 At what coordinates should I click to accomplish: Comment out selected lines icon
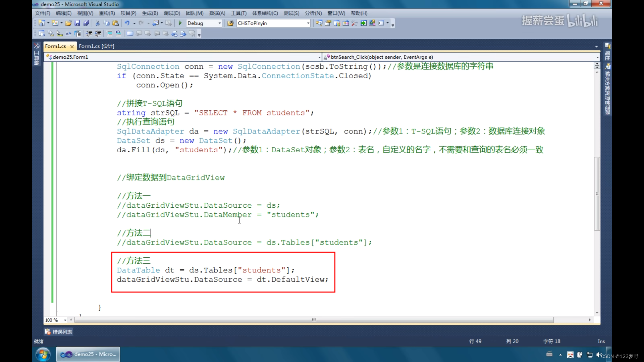coord(110,34)
